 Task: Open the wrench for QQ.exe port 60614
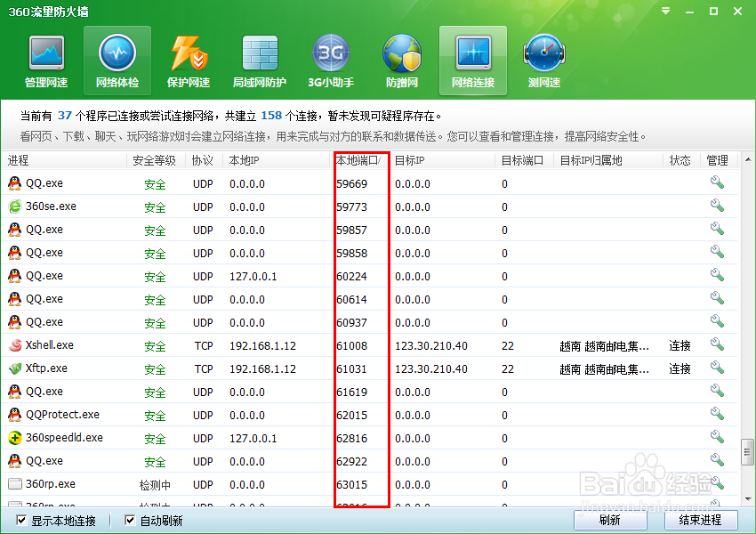pyautogui.click(x=717, y=298)
